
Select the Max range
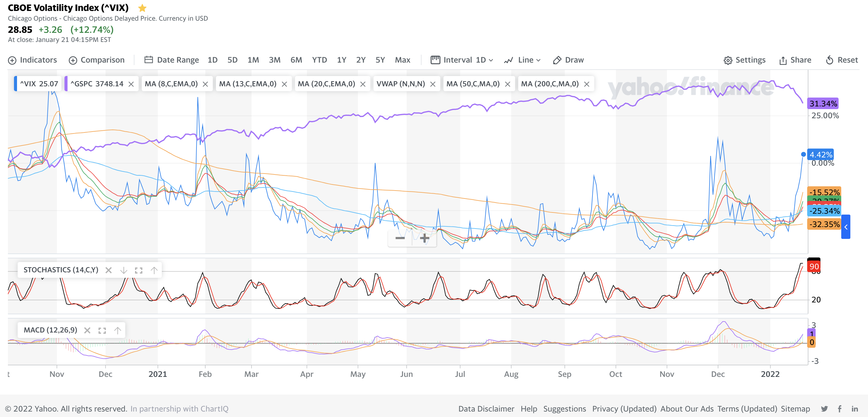tap(402, 60)
